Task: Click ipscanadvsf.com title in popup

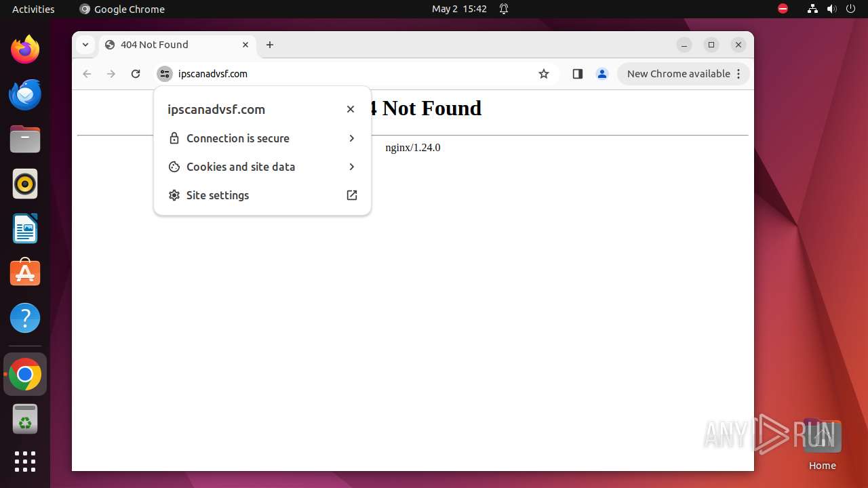Action: (216, 109)
